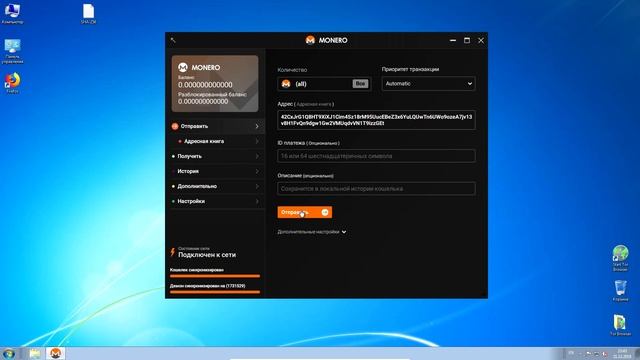Click the chevron on the Настройки row

pyautogui.click(x=257, y=201)
